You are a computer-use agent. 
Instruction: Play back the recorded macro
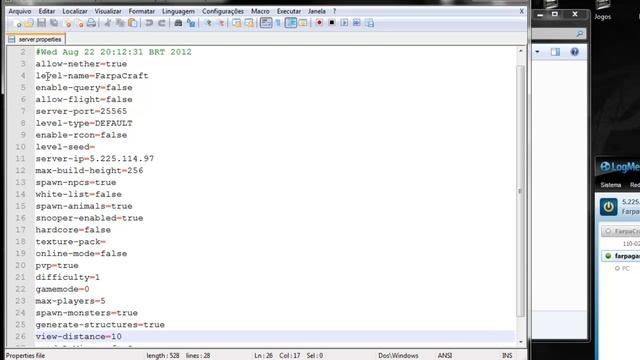pyautogui.click(x=344, y=23)
